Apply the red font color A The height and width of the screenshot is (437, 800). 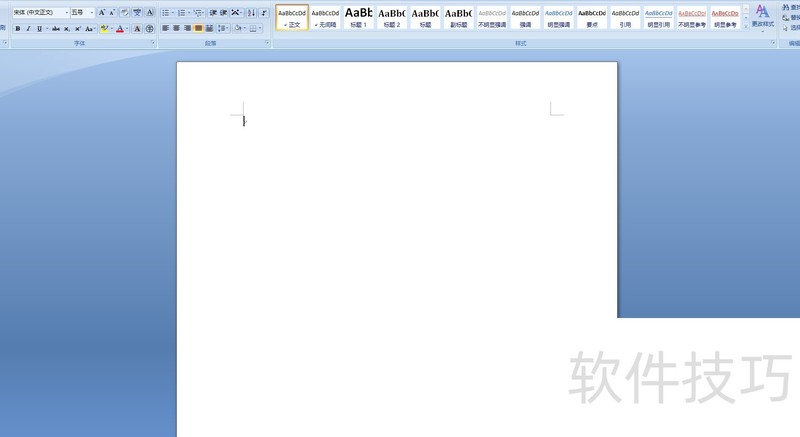point(120,29)
